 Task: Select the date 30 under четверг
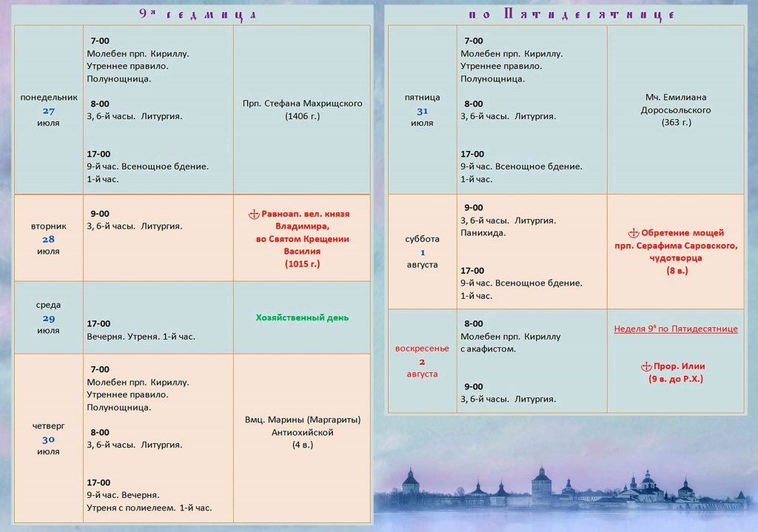[48, 440]
